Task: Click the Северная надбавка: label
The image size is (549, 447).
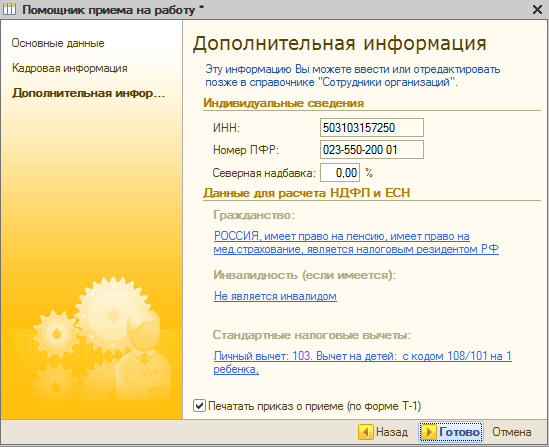Action: (x=264, y=173)
